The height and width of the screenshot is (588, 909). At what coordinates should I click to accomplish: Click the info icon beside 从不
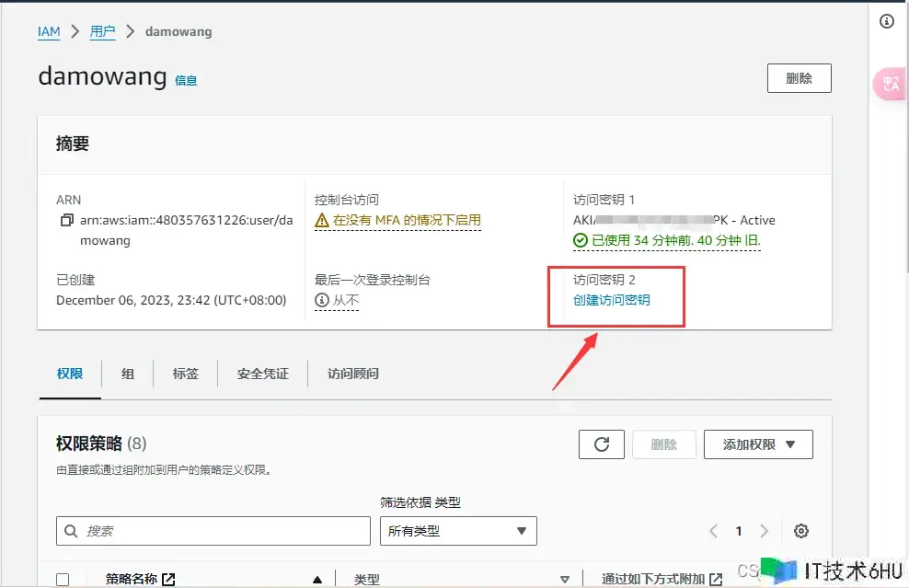pyautogui.click(x=322, y=300)
